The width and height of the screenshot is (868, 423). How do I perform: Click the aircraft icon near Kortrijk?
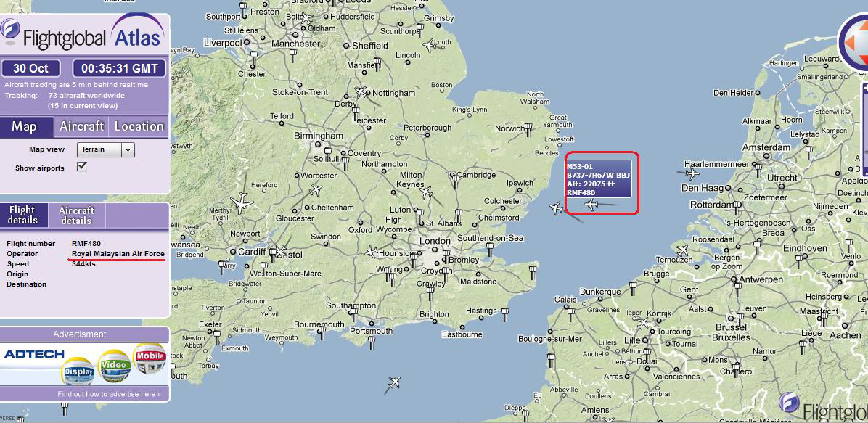click(643, 323)
